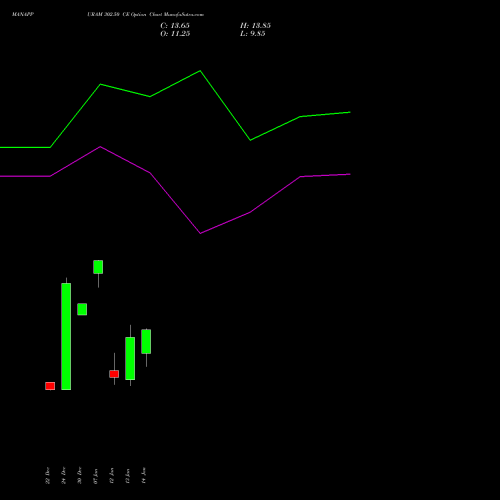Click the close price value C: 13.65
This screenshot has height=500, width=500.
175,26
